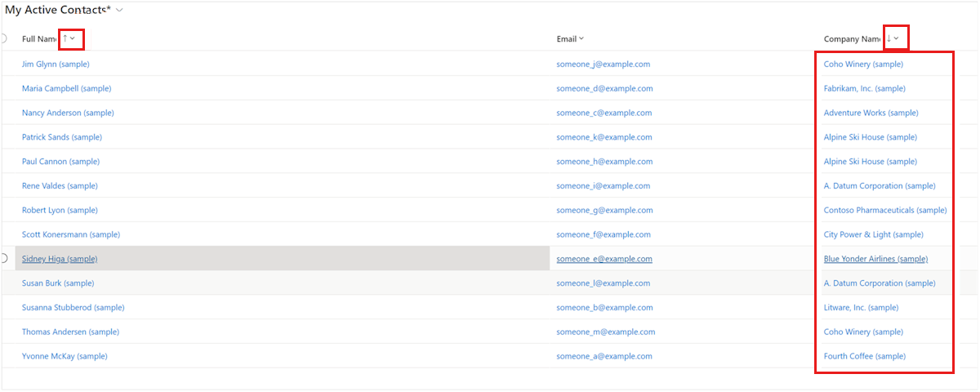
Task: Open contact Jim Glynn (sample)
Action: click(56, 64)
